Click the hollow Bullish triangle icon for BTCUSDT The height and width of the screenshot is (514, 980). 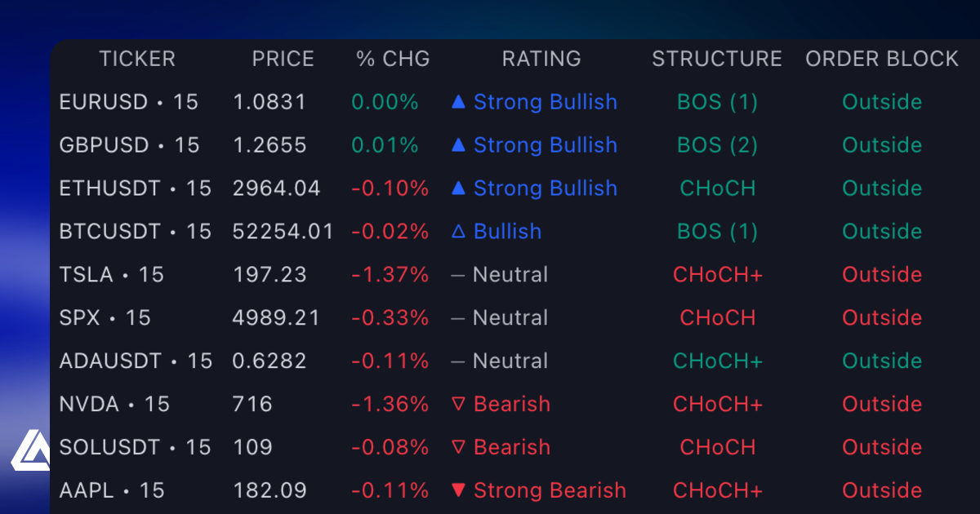click(x=458, y=232)
